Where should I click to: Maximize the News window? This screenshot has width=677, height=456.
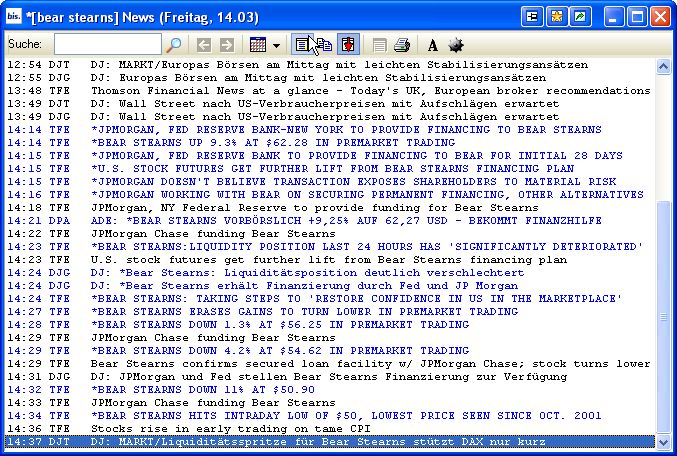pyautogui.click(x=637, y=17)
